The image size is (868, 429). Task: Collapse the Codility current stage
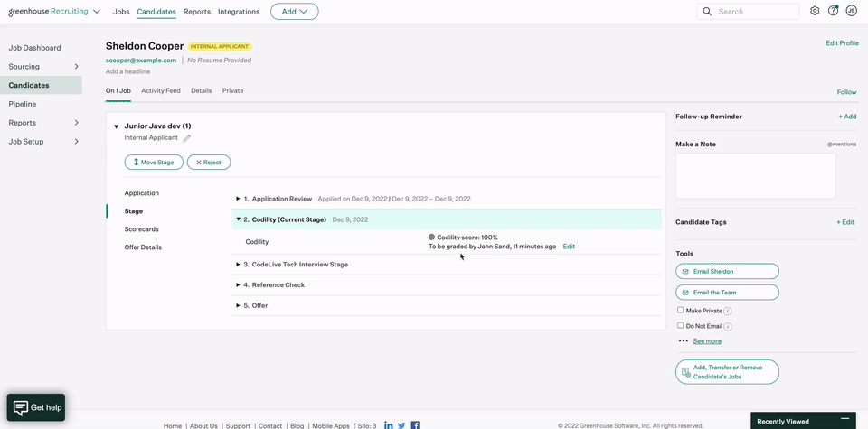point(238,219)
